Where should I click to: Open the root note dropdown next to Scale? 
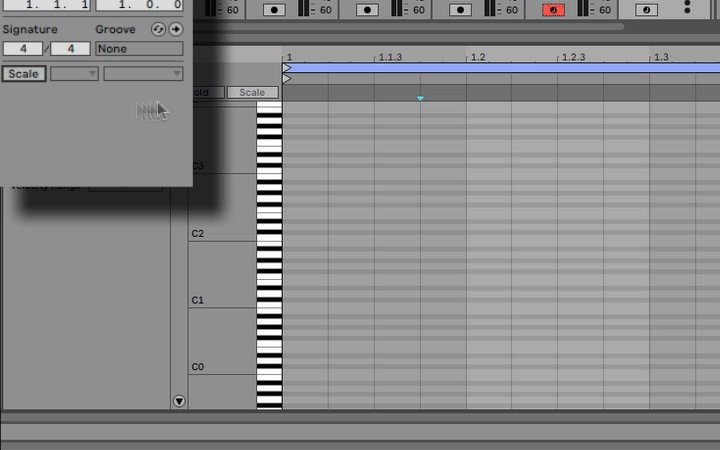(75, 74)
